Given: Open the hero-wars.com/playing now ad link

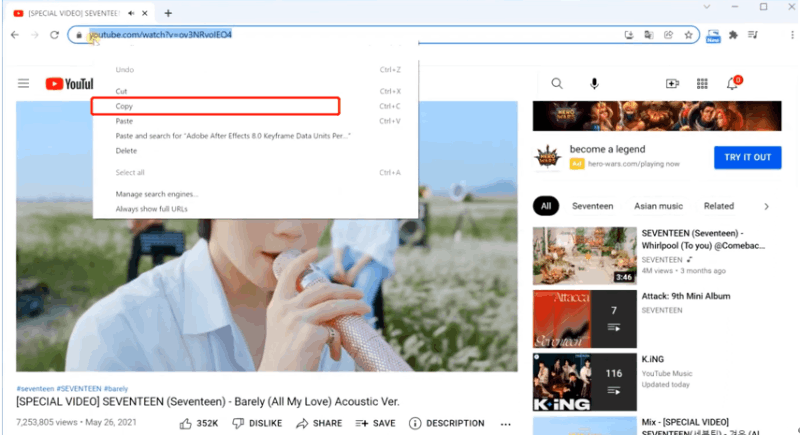Looking at the screenshot, I should click(634, 164).
